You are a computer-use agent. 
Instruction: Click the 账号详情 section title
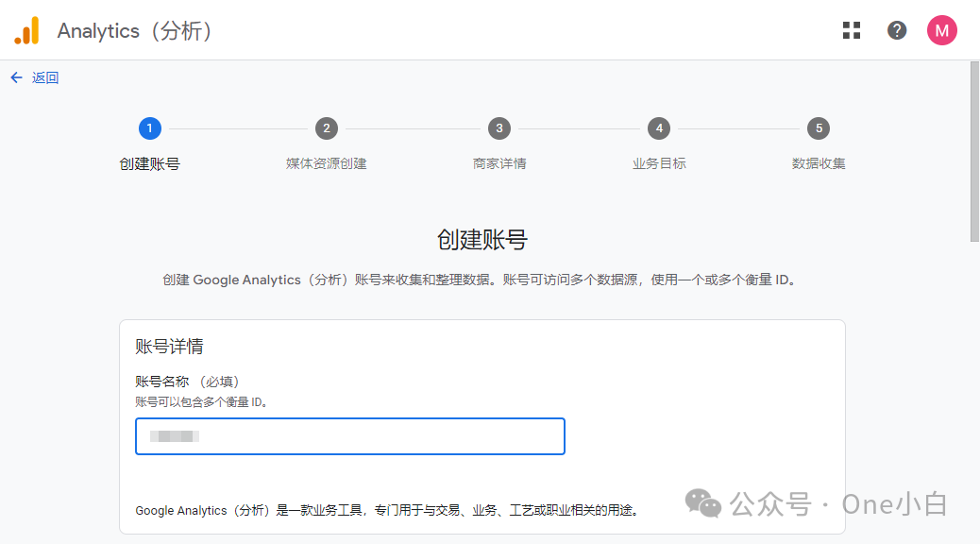[169, 347]
